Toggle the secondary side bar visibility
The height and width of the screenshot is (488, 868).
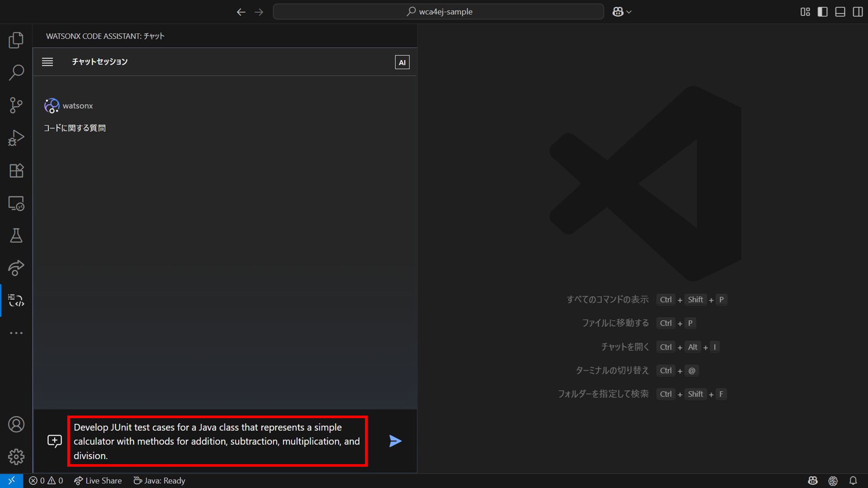pyautogui.click(x=858, y=12)
